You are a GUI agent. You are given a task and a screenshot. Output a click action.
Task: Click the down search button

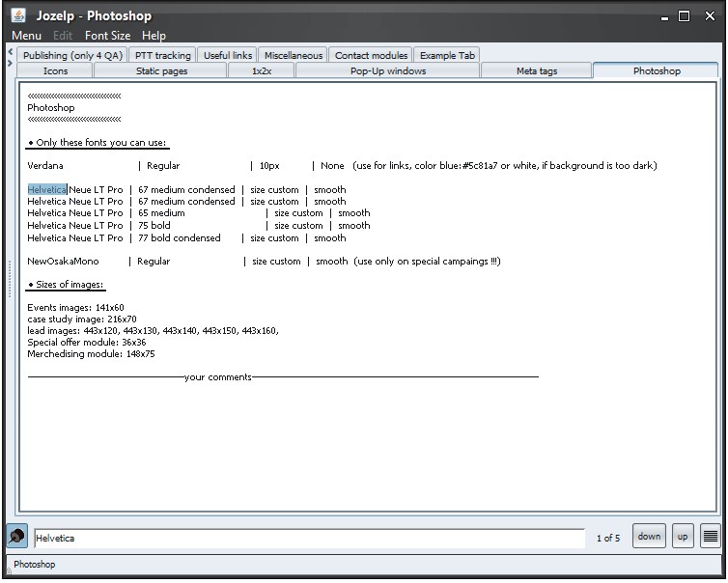(649, 537)
